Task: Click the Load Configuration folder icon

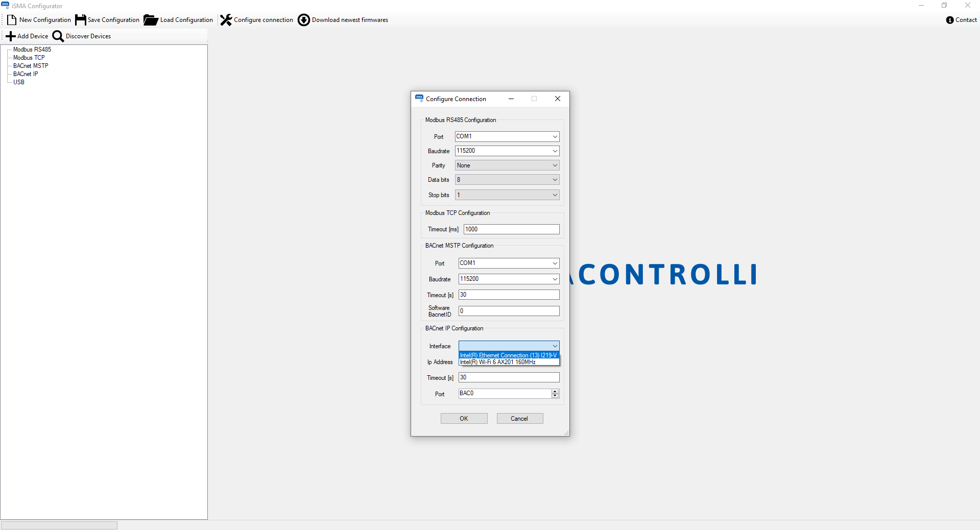Action: point(151,20)
